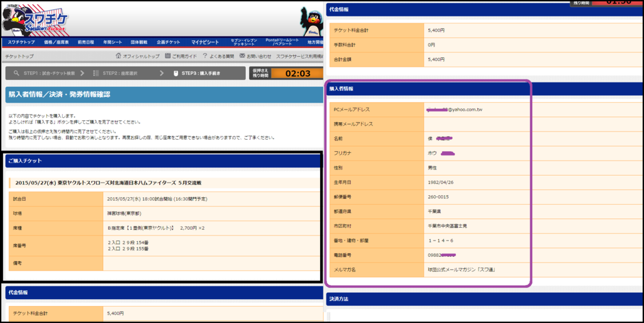Image resolution: width=644 pixels, height=323 pixels.
Task: Open the スワチケトップ menu item
Action: point(21,42)
